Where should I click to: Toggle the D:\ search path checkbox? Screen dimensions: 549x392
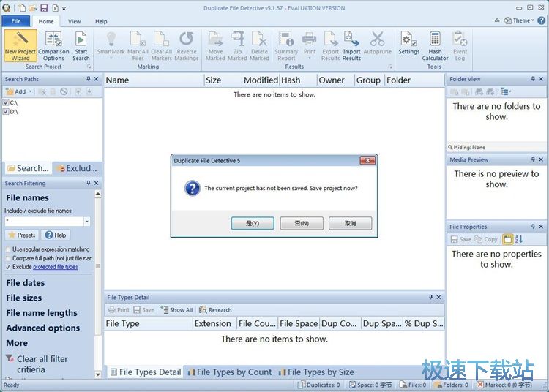coord(6,112)
